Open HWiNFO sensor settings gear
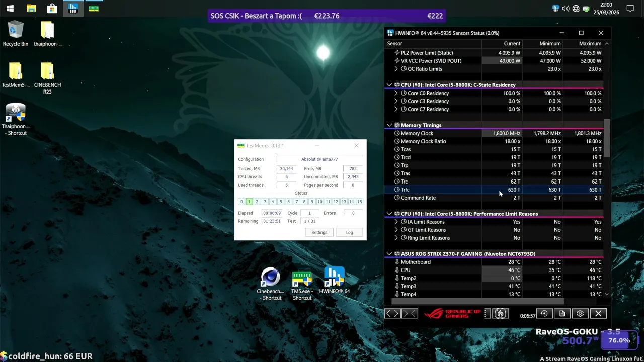Viewport: 644px width, 362px height. 580,313
